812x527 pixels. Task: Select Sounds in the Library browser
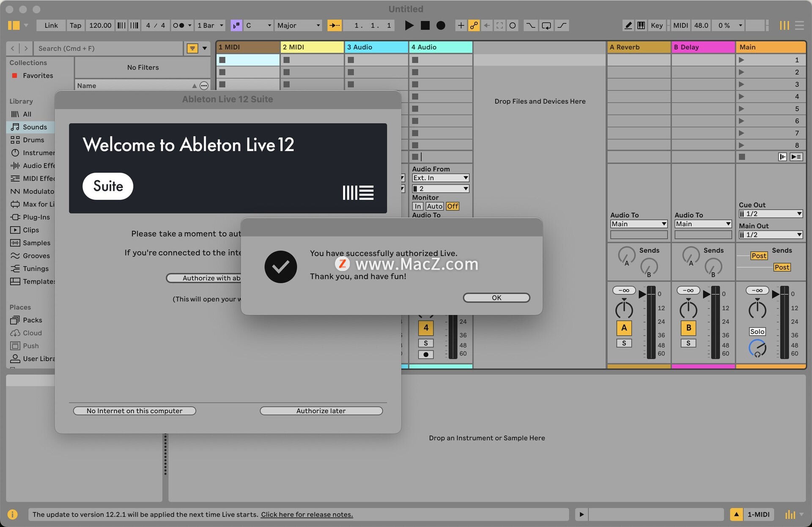(x=30, y=127)
